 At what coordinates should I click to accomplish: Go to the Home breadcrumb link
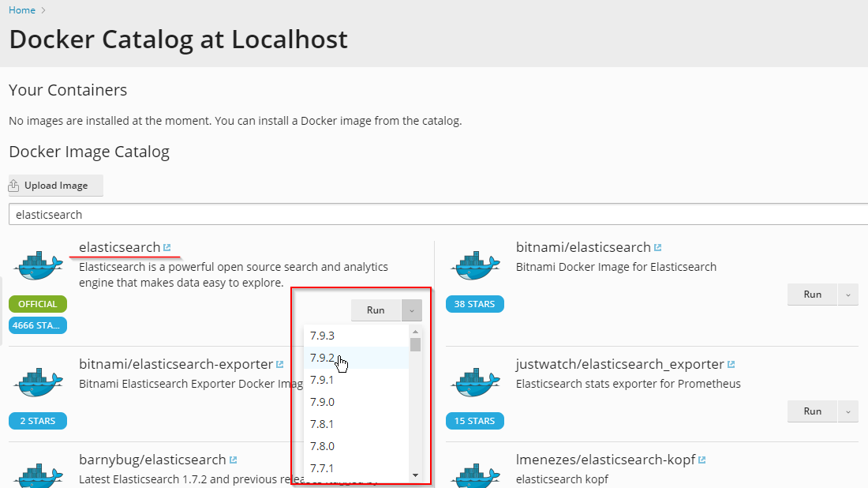click(x=22, y=10)
